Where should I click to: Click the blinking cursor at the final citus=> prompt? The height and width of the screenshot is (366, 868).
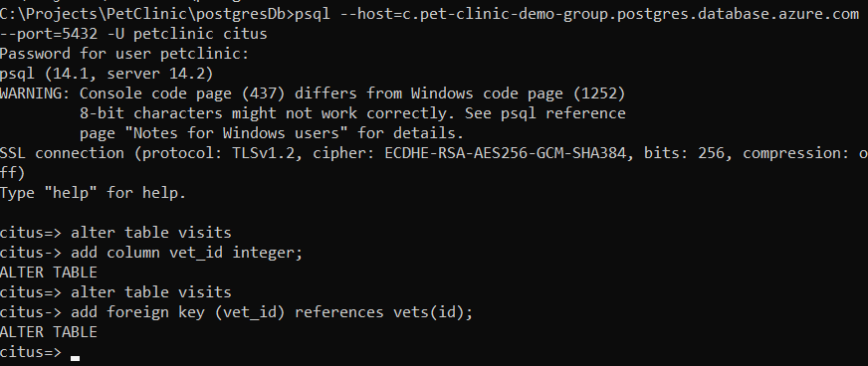[76, 358]
